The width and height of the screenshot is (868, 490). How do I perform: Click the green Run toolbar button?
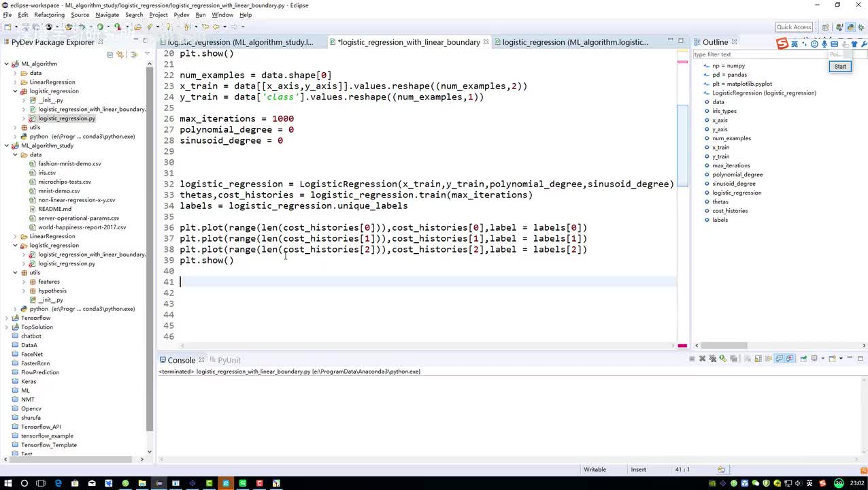click(x=100, y=27)
